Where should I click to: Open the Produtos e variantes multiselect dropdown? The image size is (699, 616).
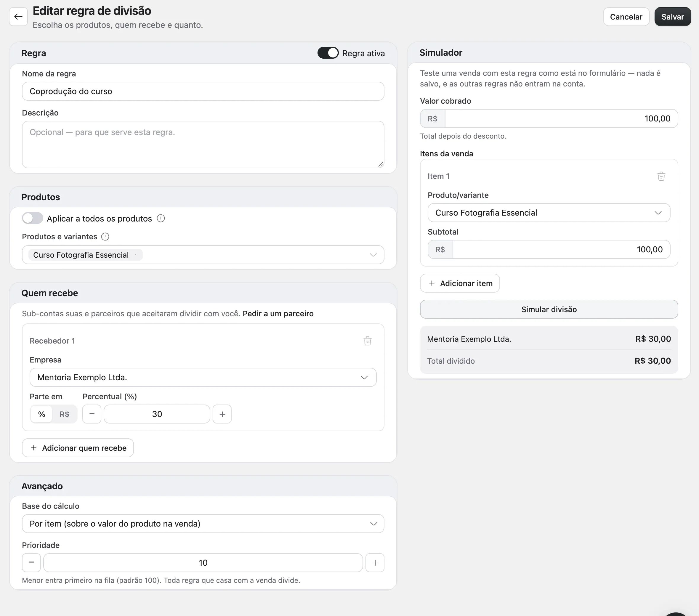(203, 255)
